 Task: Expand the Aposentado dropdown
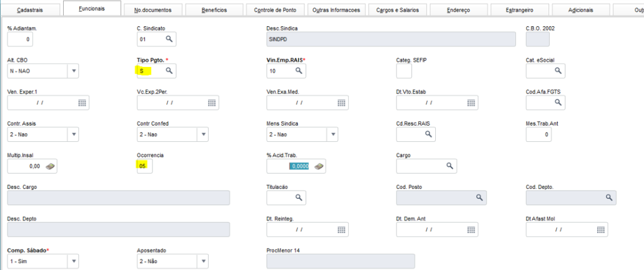[203, 261]
